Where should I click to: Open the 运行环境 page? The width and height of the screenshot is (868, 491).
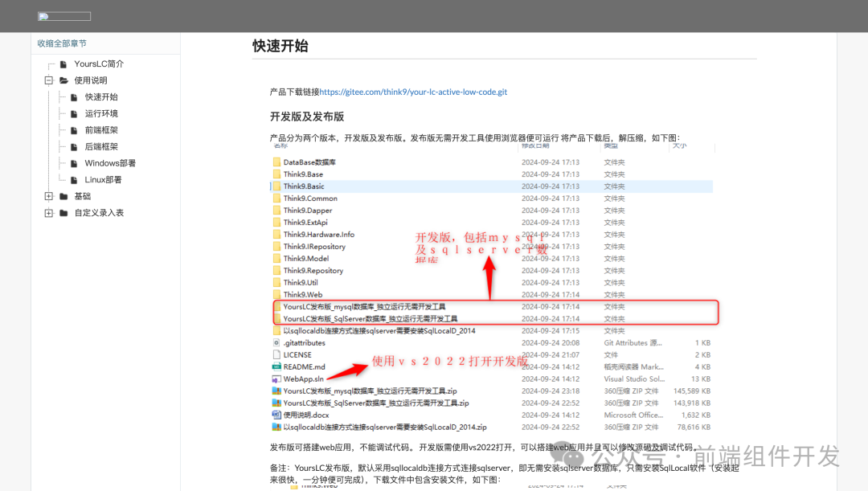point(101,113)
